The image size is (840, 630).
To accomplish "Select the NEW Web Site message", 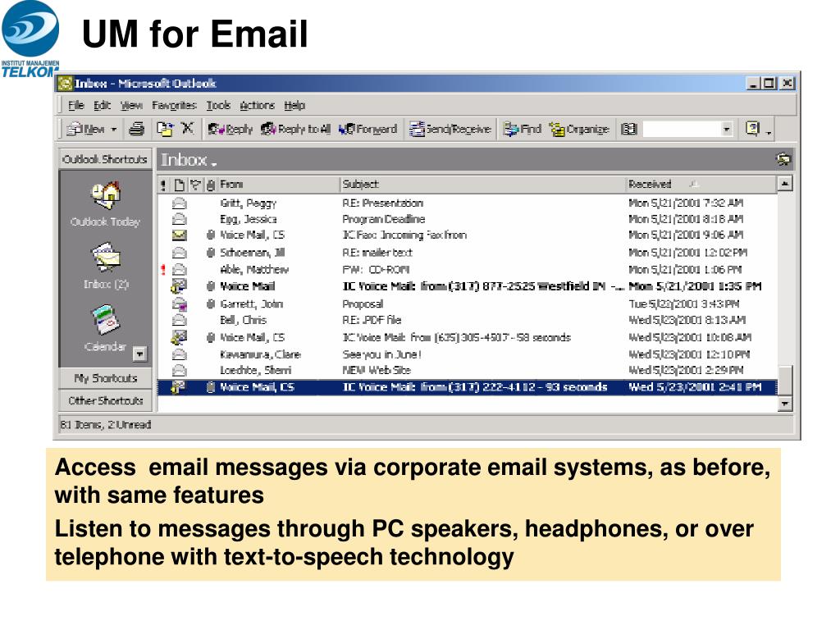I will [x=467, y=370].
